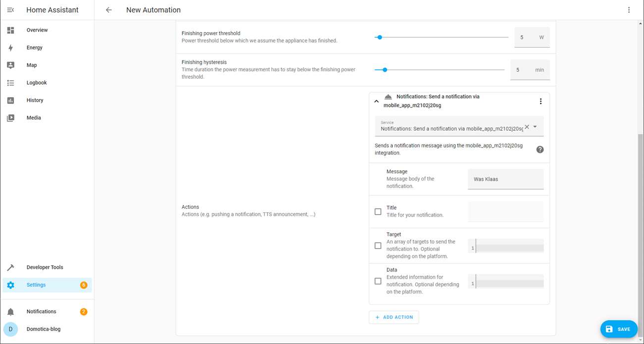Viewport: 644px width, 344px height.
Task: Enable the Title checkbox
Action: pos(378,212)
